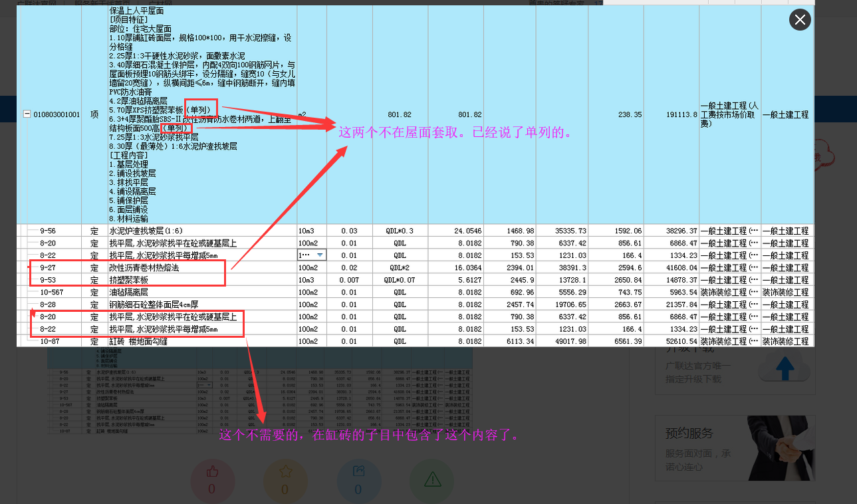Select quota code 10-87
The width and height of the screenshot is (857, 504).
(50, 341)
